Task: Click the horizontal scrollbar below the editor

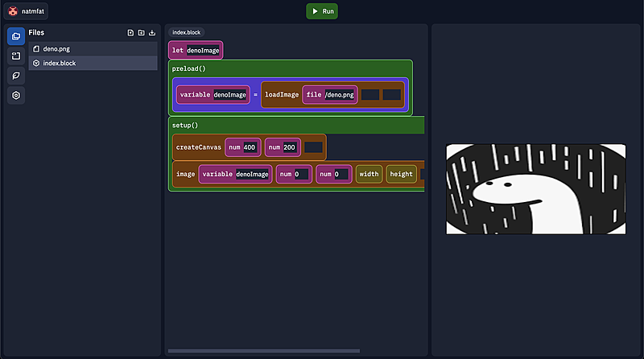Action: pos(263,351)
